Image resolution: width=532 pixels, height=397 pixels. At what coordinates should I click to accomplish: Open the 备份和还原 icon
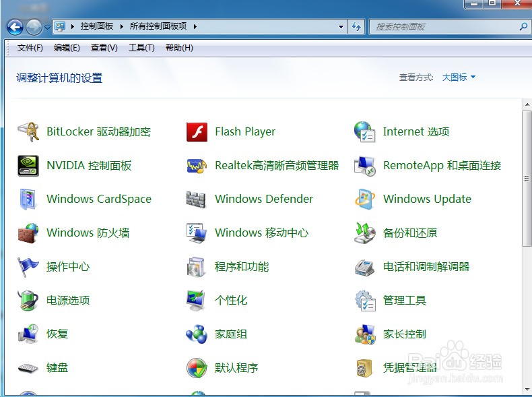pos(365,233)
